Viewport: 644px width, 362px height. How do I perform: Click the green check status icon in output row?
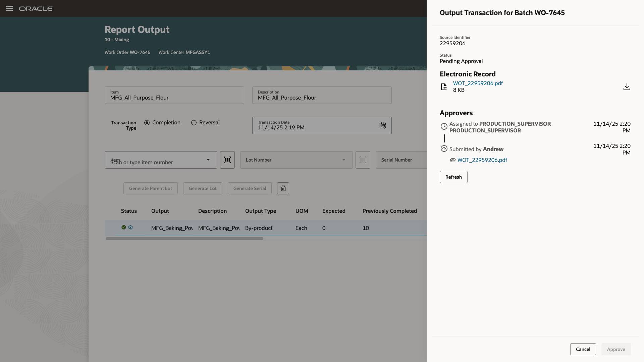[x=123, y=227]
